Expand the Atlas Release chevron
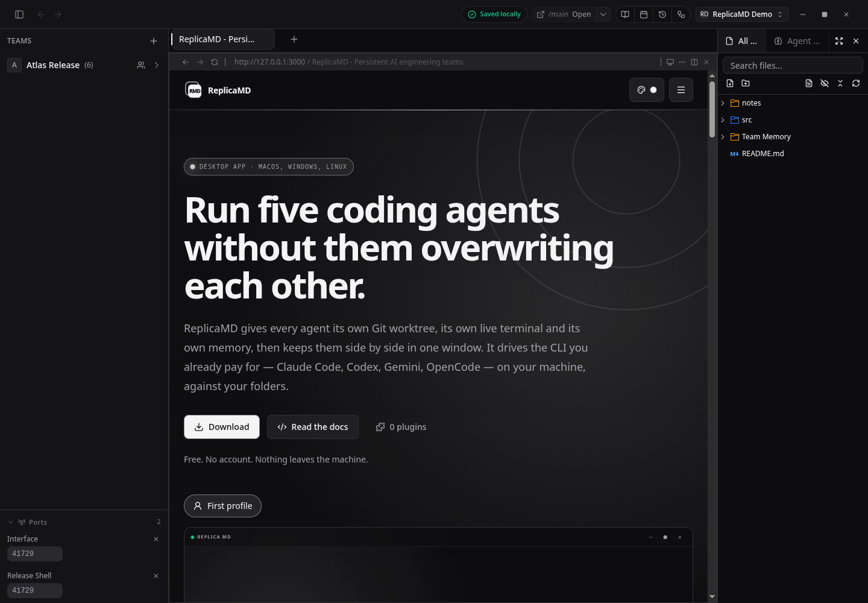This screenshot has width=868, height=603. coord(157,65)
